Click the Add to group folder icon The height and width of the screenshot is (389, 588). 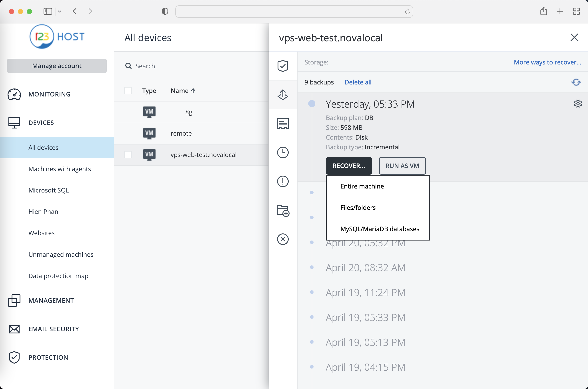(283, 211)
